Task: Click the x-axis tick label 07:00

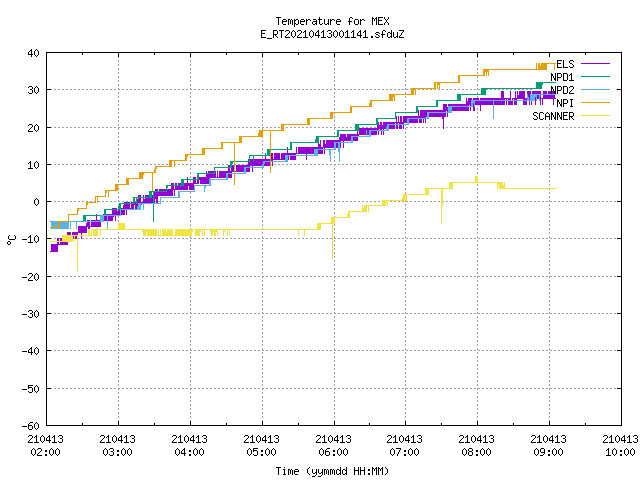Action: point(404,452)
